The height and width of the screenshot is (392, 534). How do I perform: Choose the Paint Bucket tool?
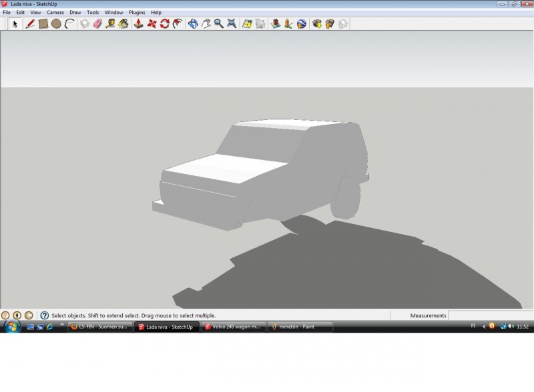pyautogui.click(x=123, y=24)
